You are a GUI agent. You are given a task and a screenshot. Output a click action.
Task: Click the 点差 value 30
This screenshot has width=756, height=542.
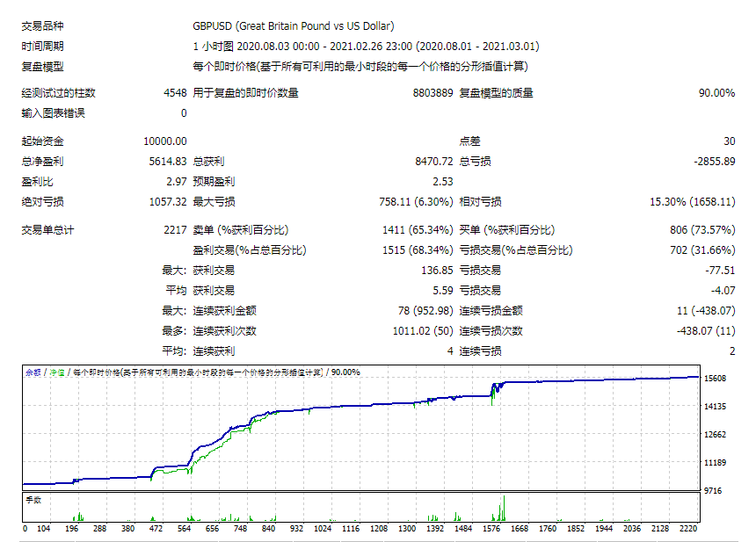tap(729, 141)
